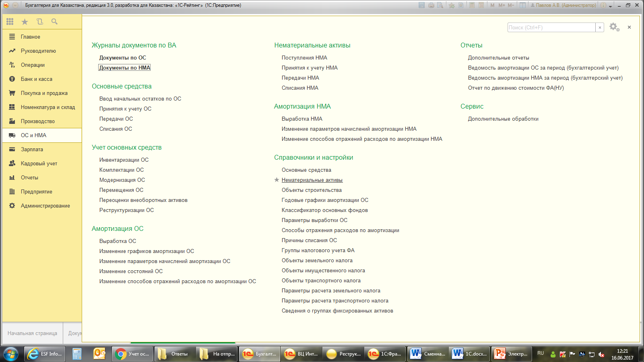This screenshot has width=644, height=362.
Task: Open Принятия к учету НМА
Action: coord(310,68)
